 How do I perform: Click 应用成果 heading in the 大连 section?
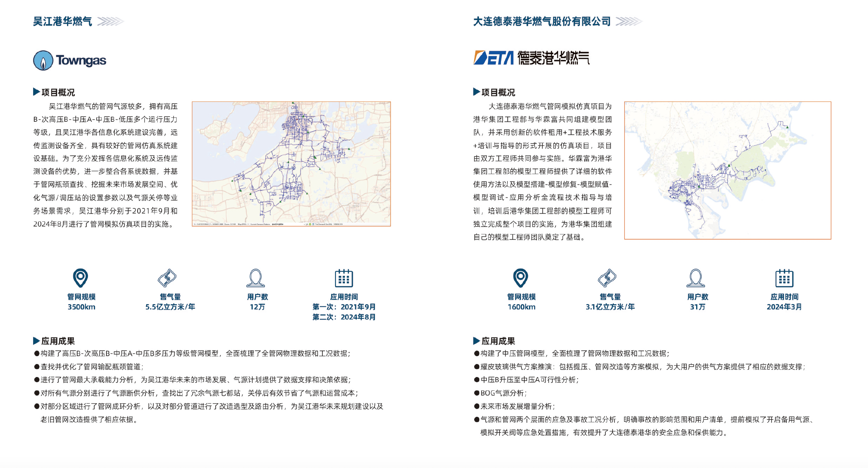[x=498, y=341]
